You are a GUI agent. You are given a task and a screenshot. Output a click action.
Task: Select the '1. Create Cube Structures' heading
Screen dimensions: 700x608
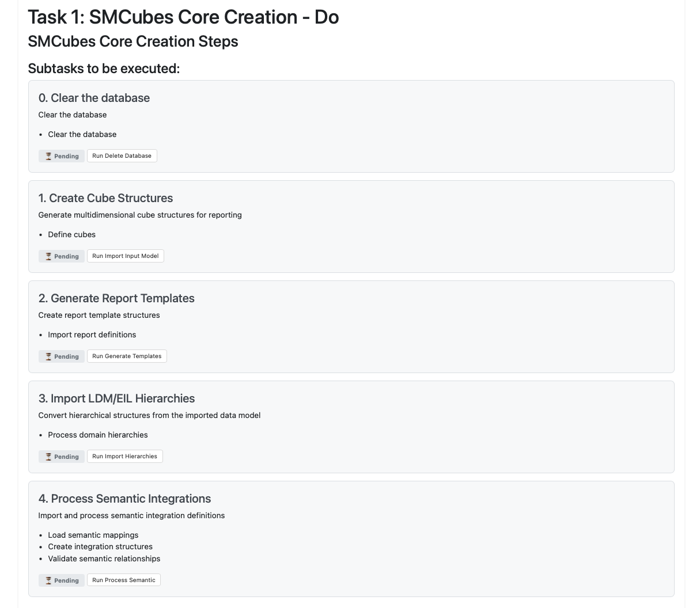coord(105,198)
